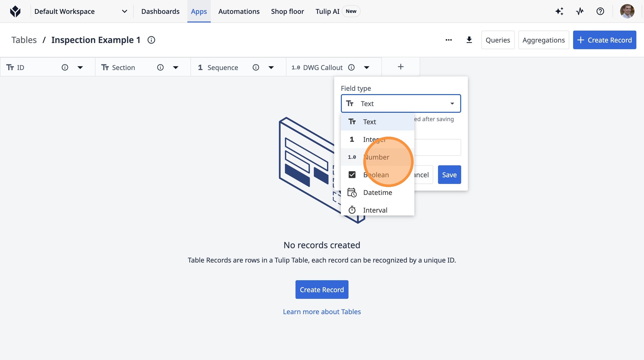Open the help question mark icon

[x=600, y=11]
